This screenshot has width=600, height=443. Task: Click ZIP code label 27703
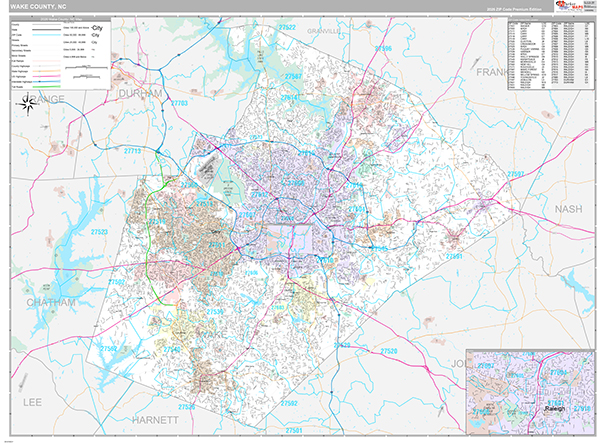[179, 103]
